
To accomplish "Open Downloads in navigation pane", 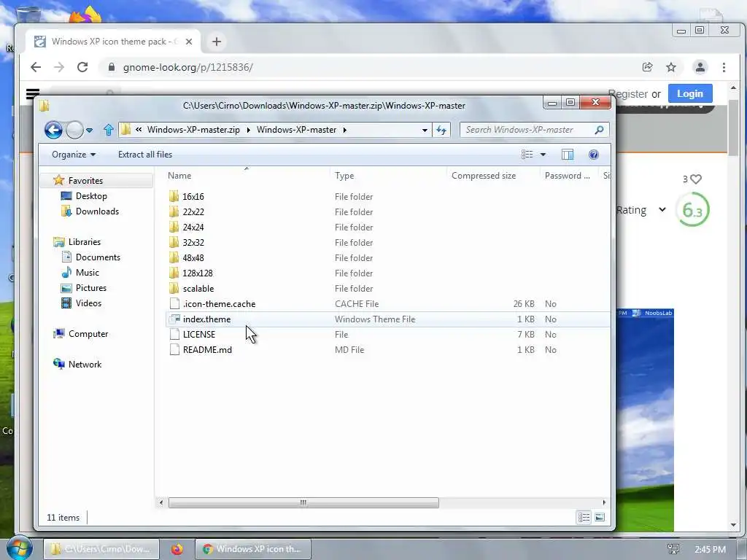I will tap(97, 211).
